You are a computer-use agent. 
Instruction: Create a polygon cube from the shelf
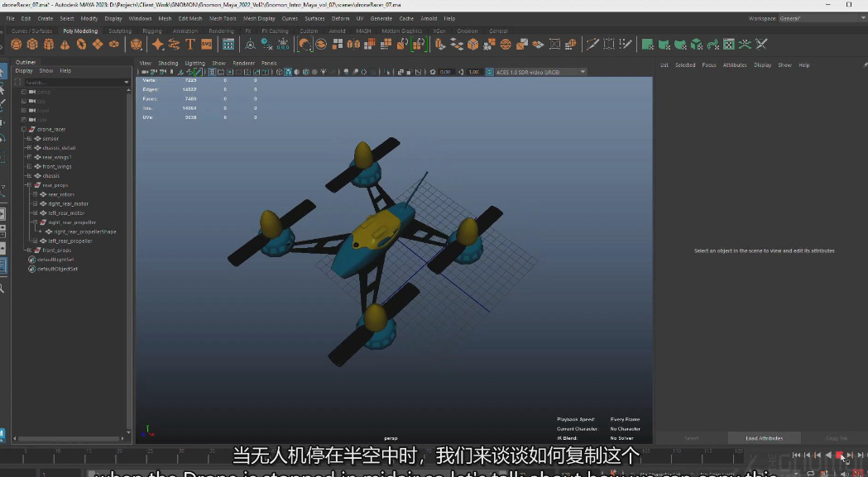(x=32, y=44)
